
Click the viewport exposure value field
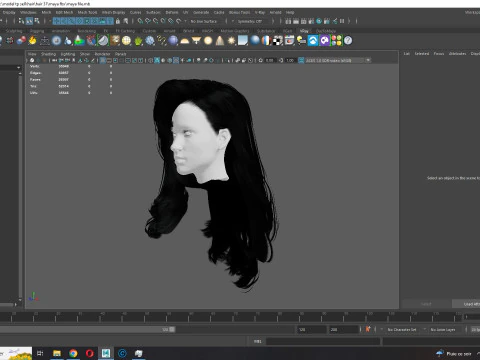[270, 60]
